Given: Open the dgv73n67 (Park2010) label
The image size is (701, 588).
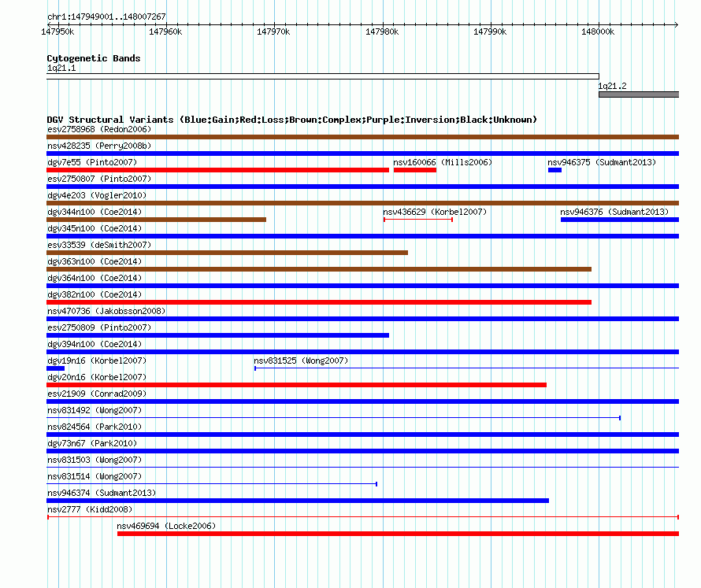Looking at the screenshot, I should point(92,444).
